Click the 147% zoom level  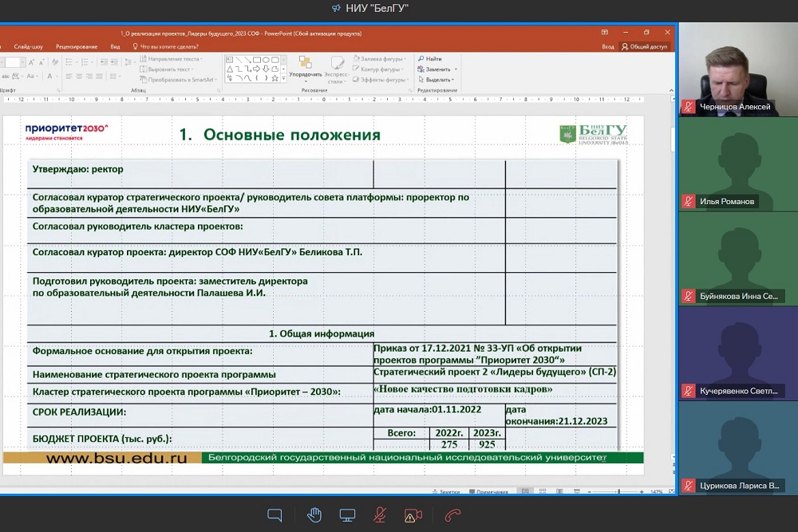[x=657, y=492]
